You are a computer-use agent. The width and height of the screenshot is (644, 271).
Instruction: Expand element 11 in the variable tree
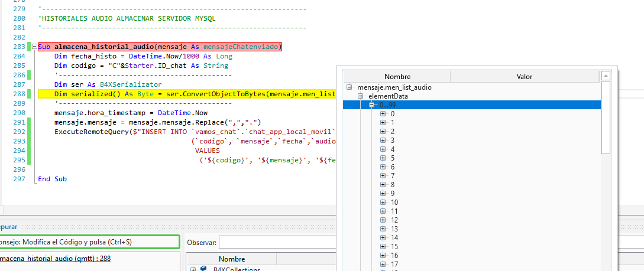point(383,211)
